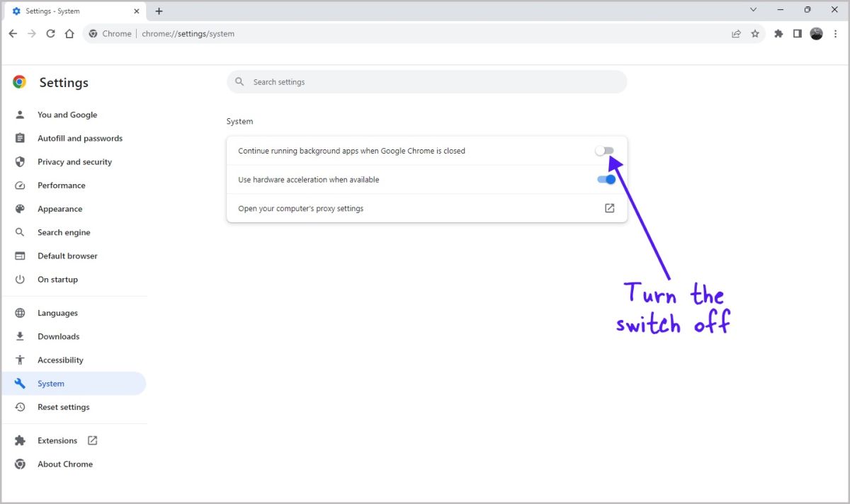The height and width of the screenshot is (504, 850).
Task: Click the share icon in the address bar
Action: tap(736, 33)
